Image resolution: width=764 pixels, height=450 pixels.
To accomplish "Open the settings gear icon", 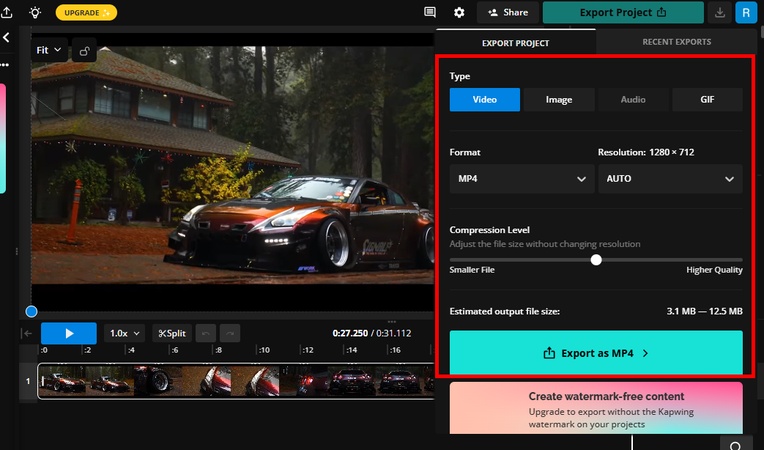I will 459,13.
